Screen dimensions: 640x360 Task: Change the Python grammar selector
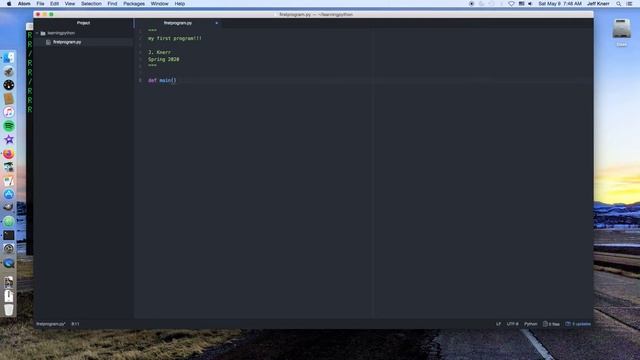531,324
